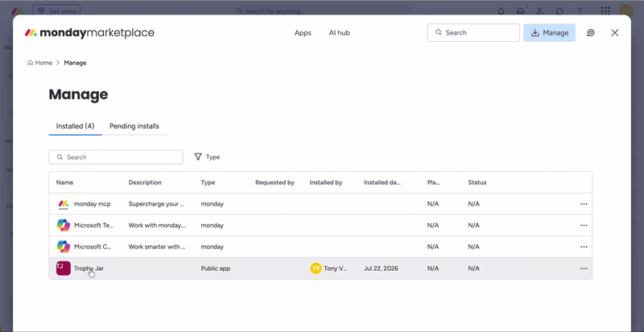This screenshot has width=644, height=332.
Task: Open products switcher grid in background window
Action: point(605,11)
